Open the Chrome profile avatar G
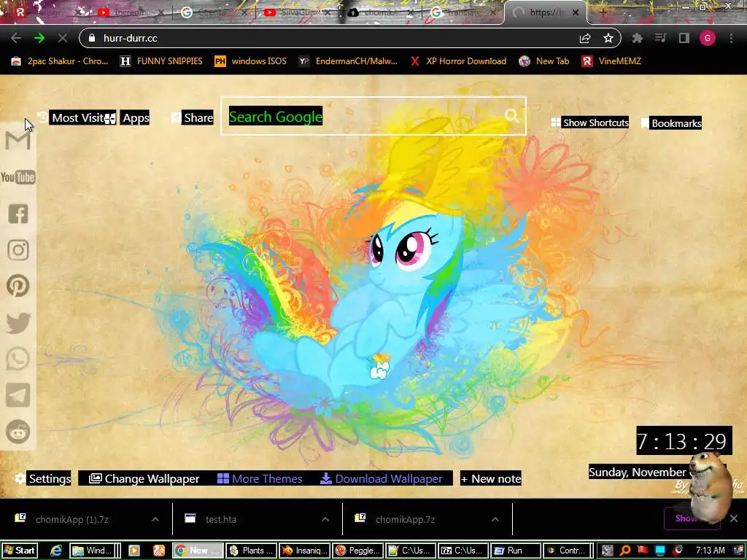Screen dimensions: 747x560 point(708,38)
